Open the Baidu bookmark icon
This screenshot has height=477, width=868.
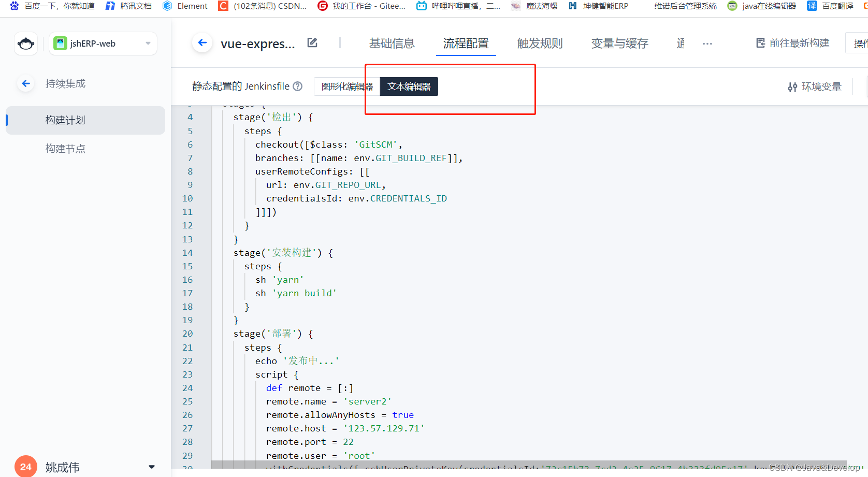tap(14, 6)
